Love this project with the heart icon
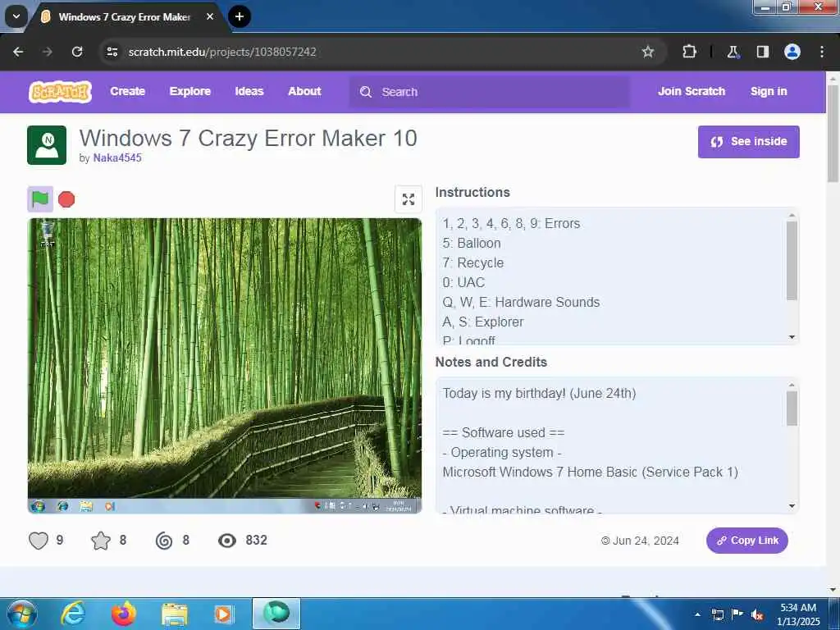Screen dimensions: 840x630 (x=39, y=540)
